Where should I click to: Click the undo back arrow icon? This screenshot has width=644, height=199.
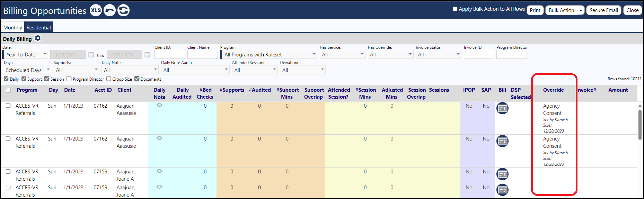(x=109, y=10)
